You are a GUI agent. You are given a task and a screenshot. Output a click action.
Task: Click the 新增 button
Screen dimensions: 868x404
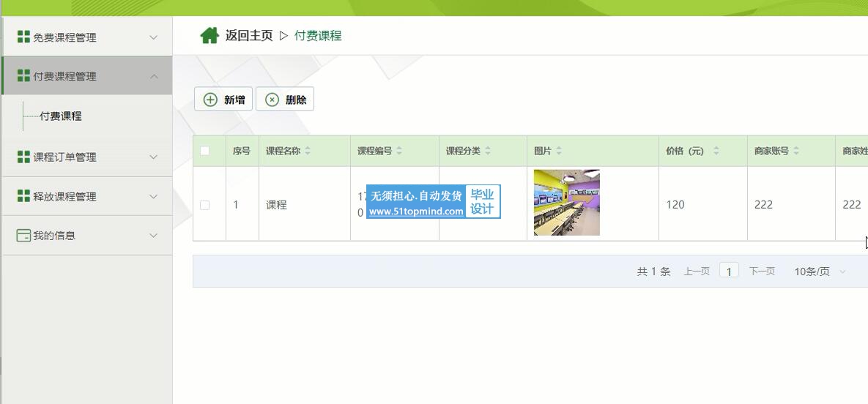pos(223,100)
